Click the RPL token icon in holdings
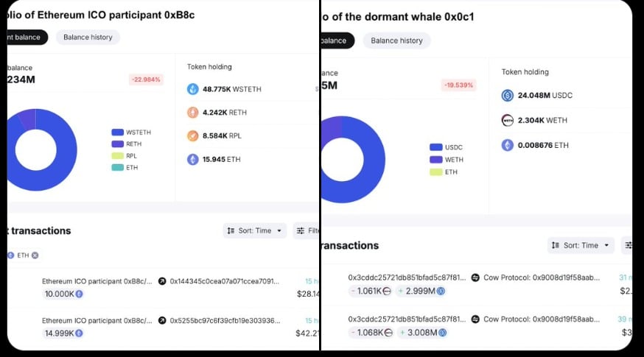The height and width of the screenshot is (357, 644). [193, 136]
